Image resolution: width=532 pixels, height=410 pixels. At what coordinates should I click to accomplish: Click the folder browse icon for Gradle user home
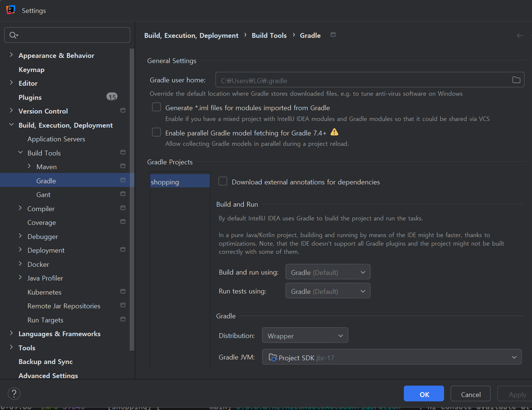click(516, 80)
